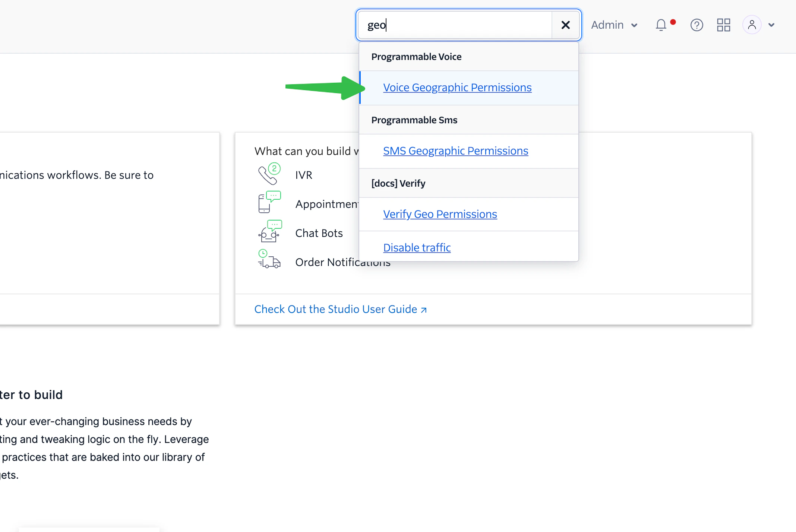Select the Programmable Sms section header

(414, 120)
